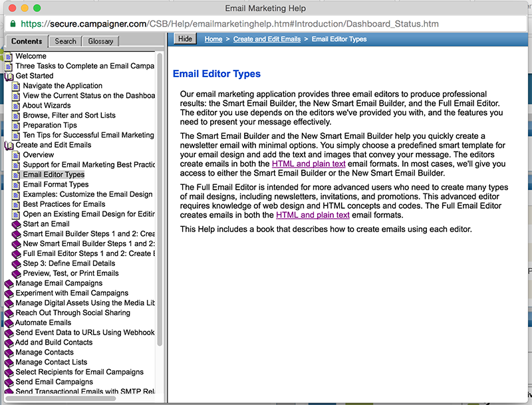Collapse the Get Started open book icon
Screen dimensions: 532x405
click(9, 76)
